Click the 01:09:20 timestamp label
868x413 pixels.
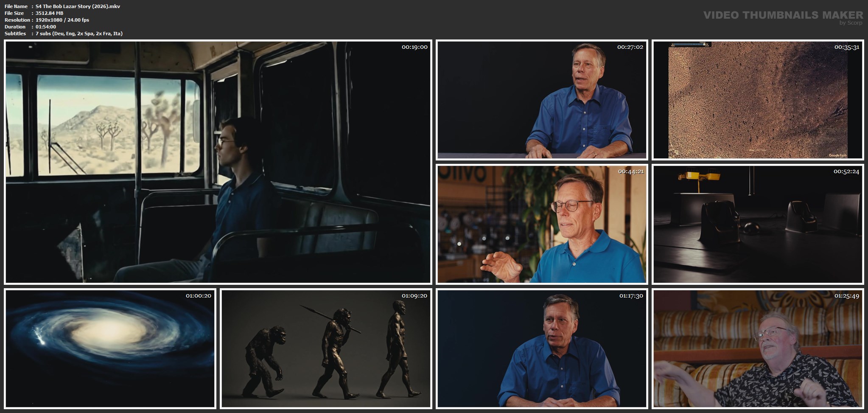414,296
